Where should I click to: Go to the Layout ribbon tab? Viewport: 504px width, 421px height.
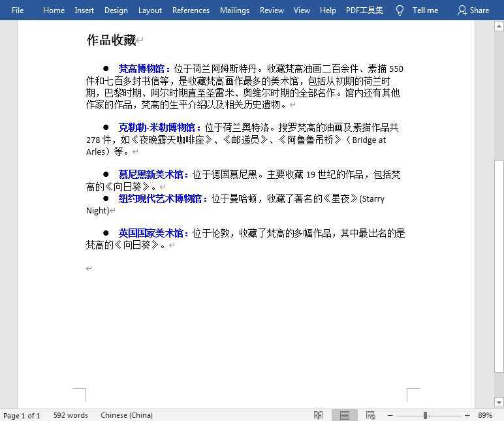(150, 10)
